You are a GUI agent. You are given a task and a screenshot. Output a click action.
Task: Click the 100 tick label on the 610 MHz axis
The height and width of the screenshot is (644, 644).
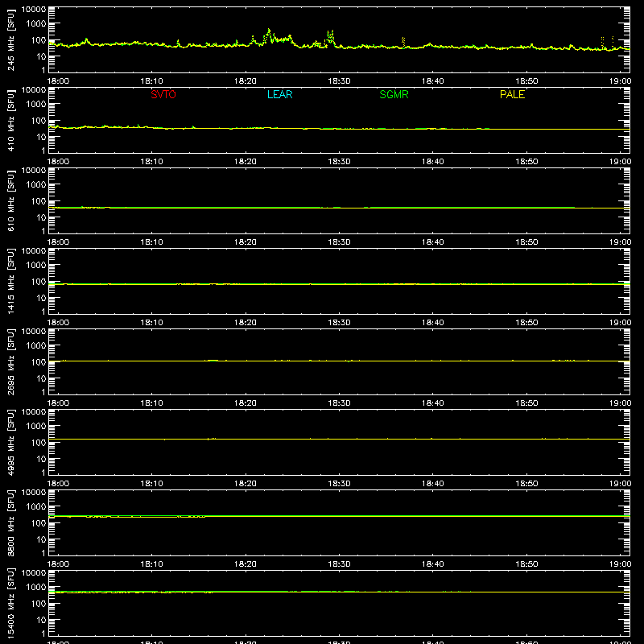39,201
